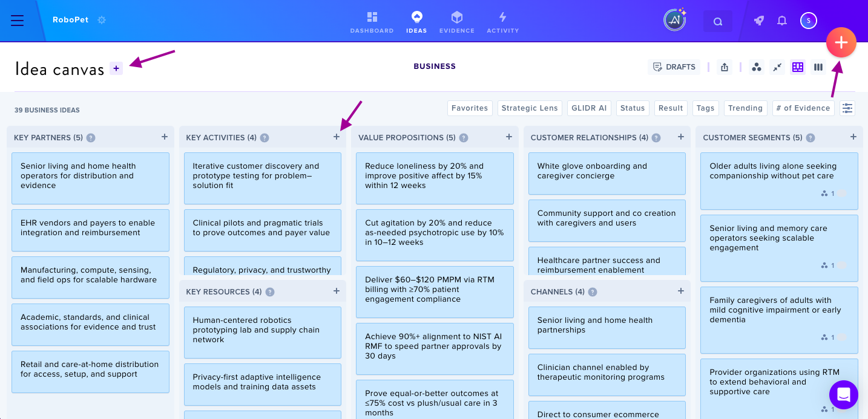Click the red floating add button
Image resolution: width=868 pixels, height=419 pixels.
point(841,42)
